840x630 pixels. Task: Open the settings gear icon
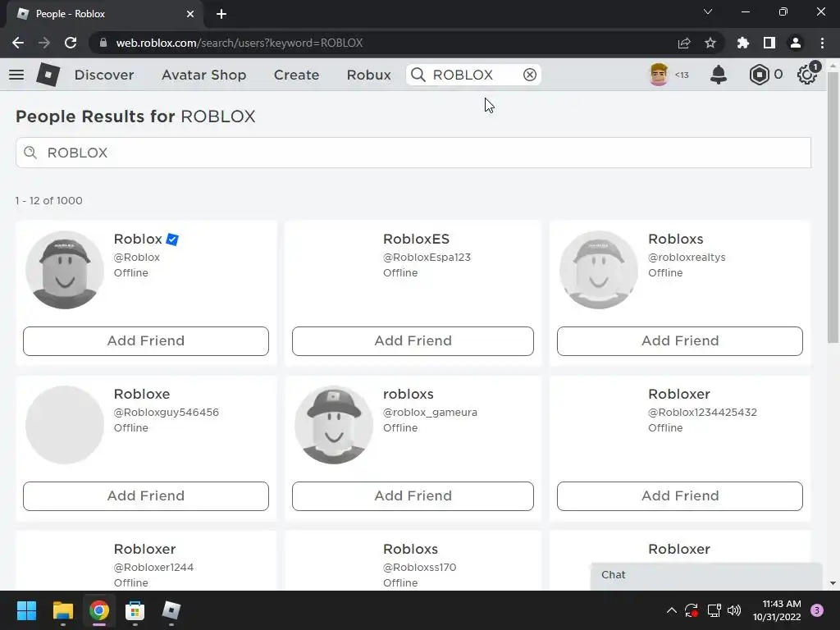[806, 75]
